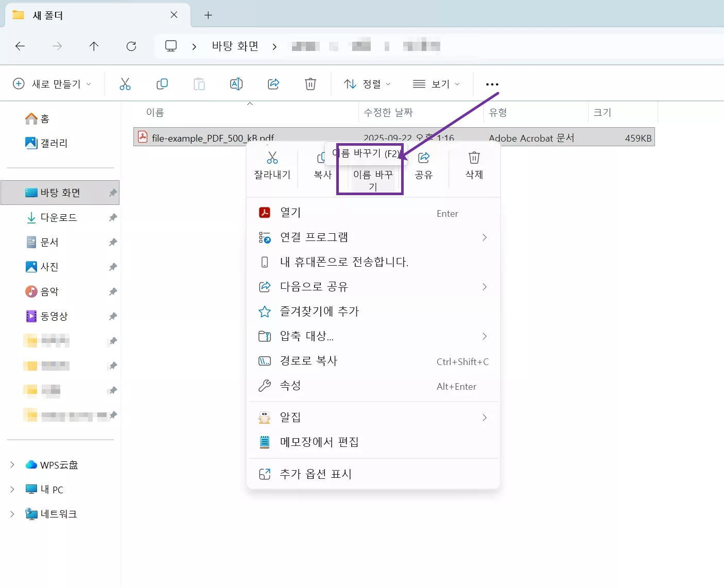This screenshot has width=724, height=588.
Task: Open the ALZip (알집) submenu icon
Action: point(265,417)
